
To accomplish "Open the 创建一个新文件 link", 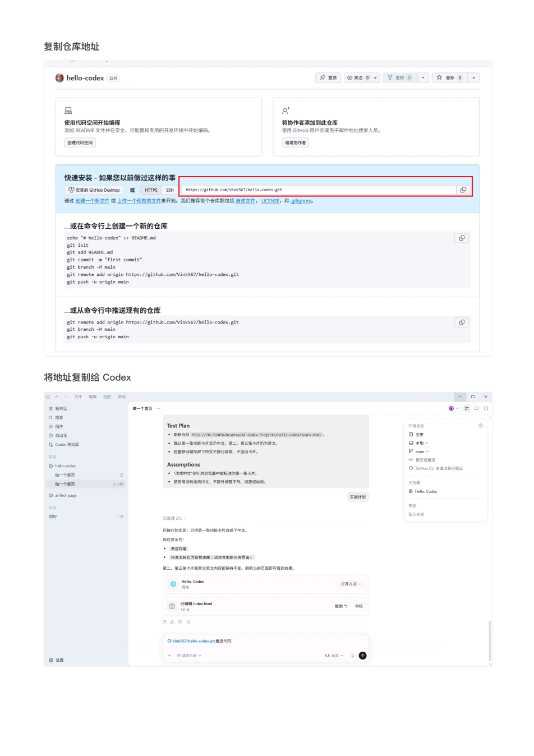I will (x=93, y=201).
